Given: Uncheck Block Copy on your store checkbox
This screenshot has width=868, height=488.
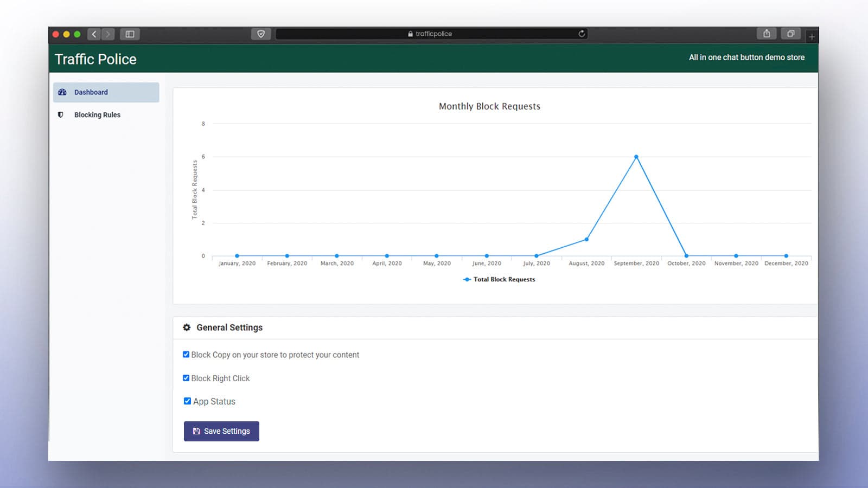Looking at the screenshot, I should [x=186, y=355].
